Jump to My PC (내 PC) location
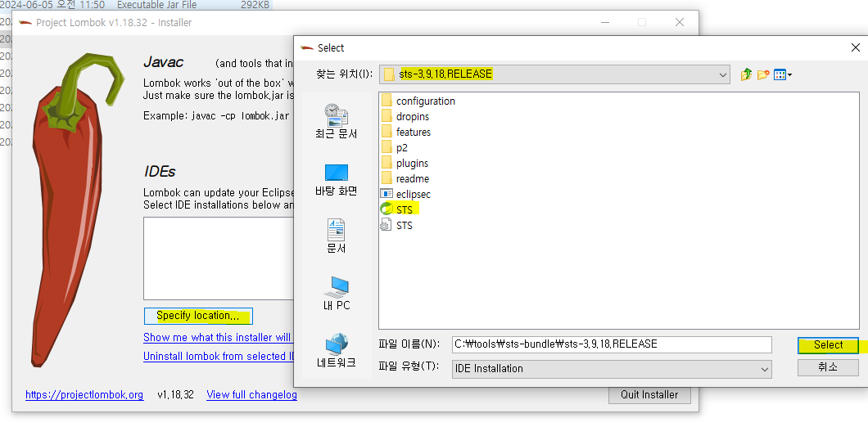The height and width of the screenshot is (427, 868). [337, 293]
